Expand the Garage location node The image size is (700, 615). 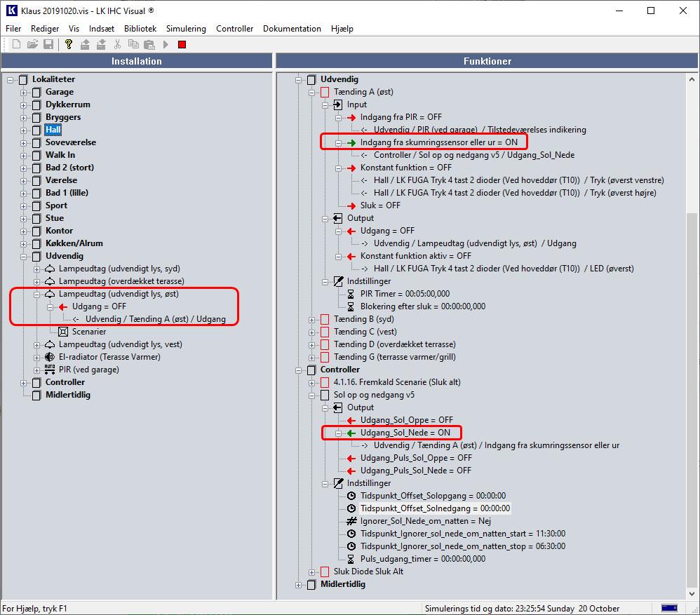tap(24, 92)
